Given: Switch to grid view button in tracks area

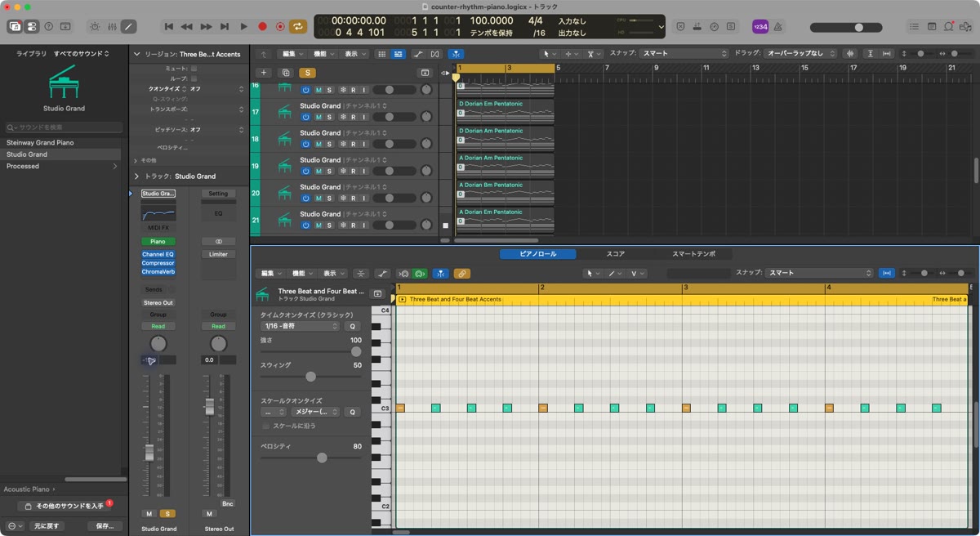Looking at the screenshot, I should [381, 54].
